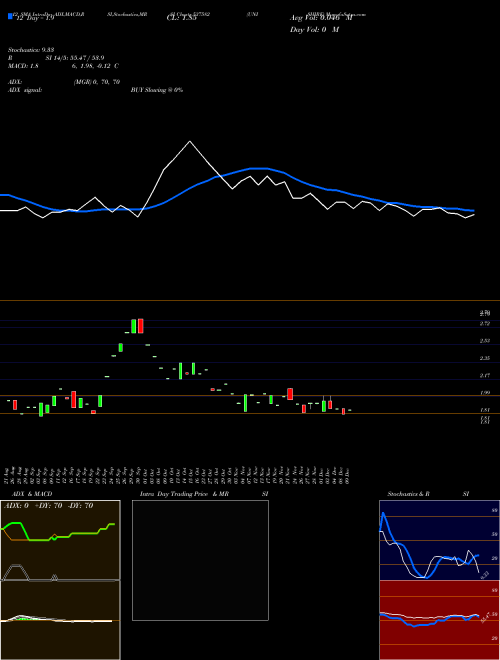The width and height of the screenshot is (500, 660).
Task: Click the peak of the white price line
Action: pyautogui.click(x=190, y=141)
